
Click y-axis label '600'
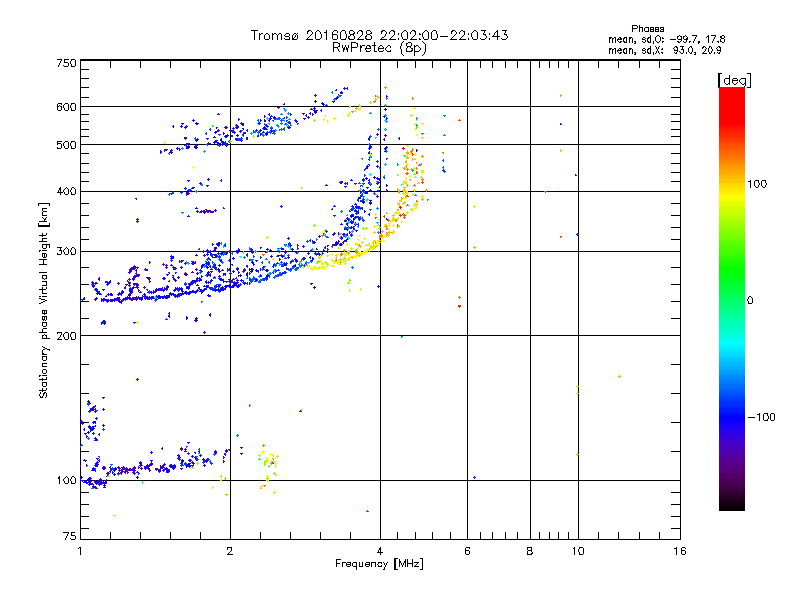pyautogui.click(x=66, y=107)
